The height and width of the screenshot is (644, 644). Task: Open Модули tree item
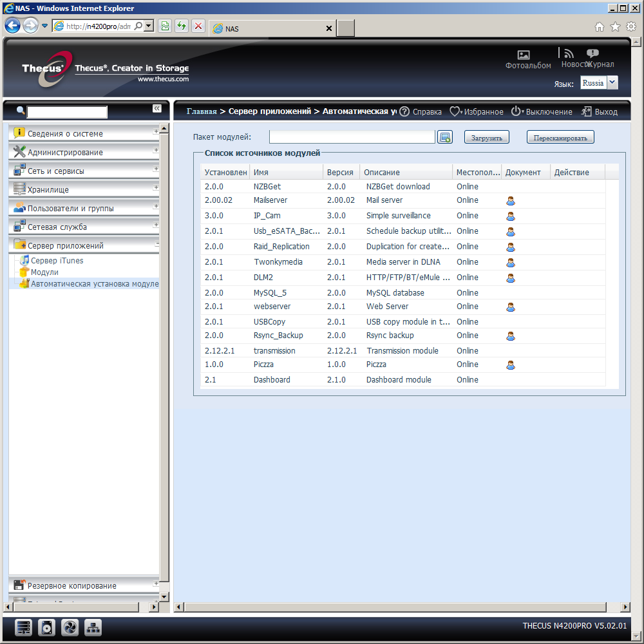44,272
